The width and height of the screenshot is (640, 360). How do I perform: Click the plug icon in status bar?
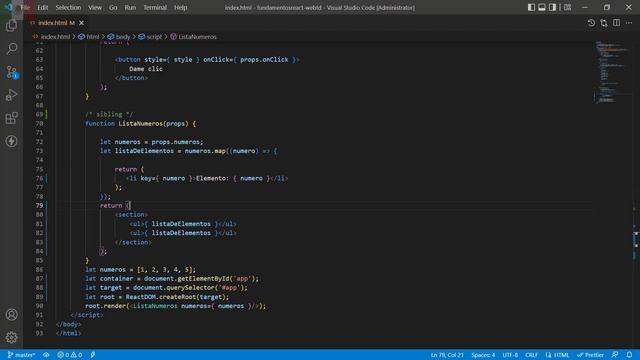[93, 355]
